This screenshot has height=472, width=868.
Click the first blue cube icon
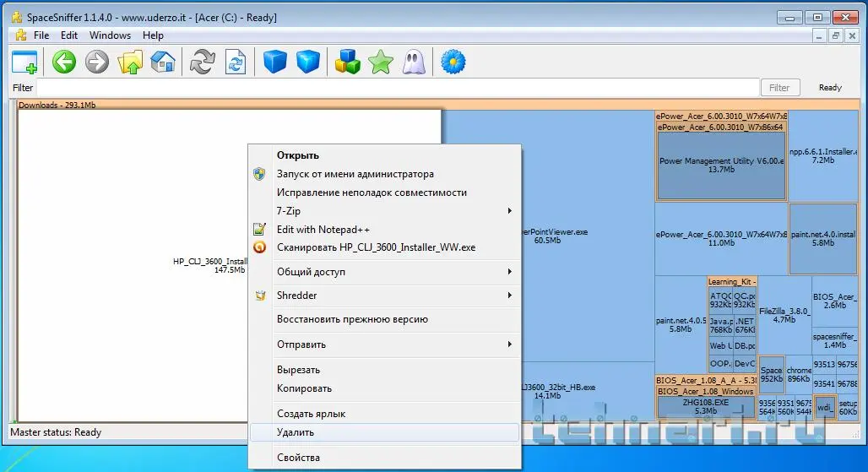[274, 62]
